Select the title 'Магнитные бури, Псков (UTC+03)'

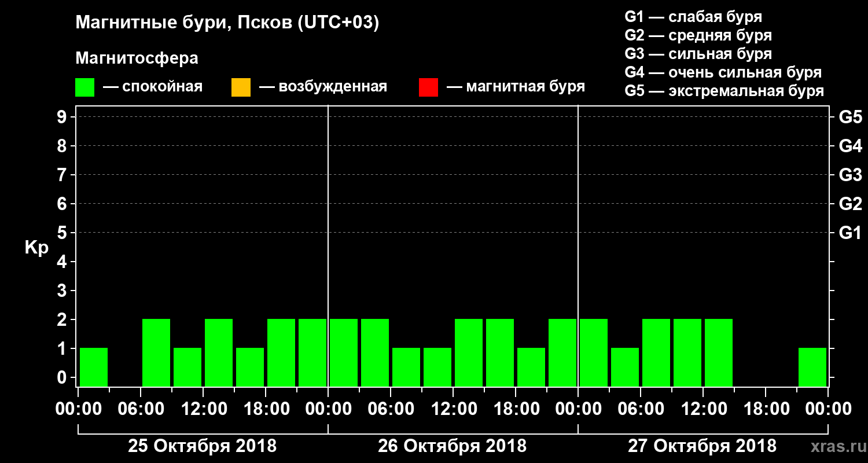click(x=227, y=23)
